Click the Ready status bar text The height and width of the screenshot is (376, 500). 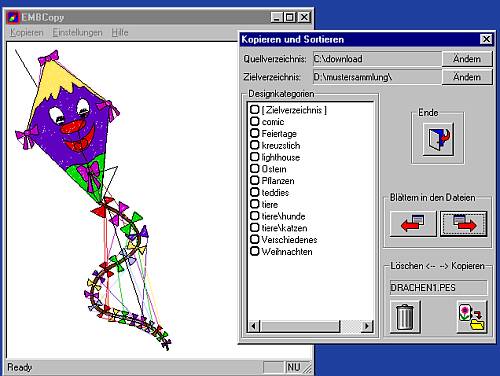pyautogui.click(x=20, y=367)
